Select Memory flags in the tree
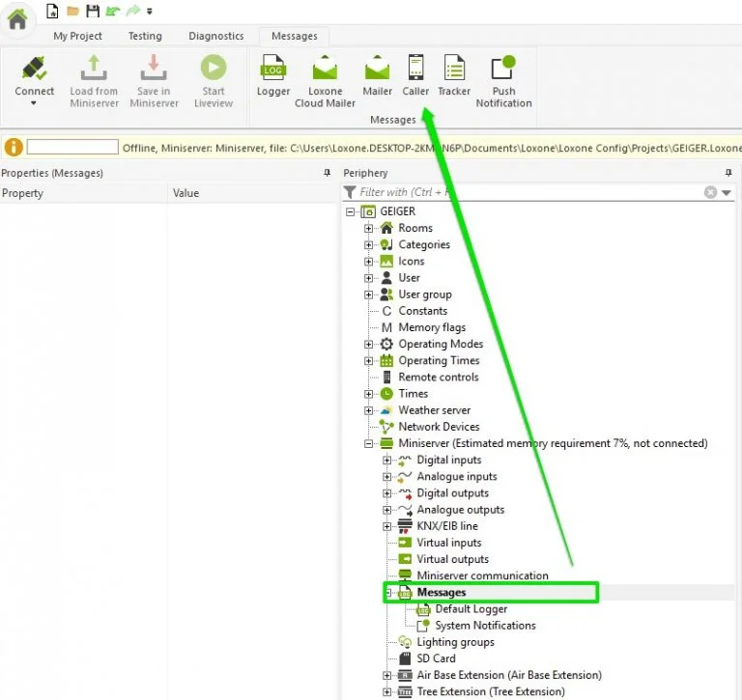Screen dimensions: 742x700 click(x=432, y=327)
